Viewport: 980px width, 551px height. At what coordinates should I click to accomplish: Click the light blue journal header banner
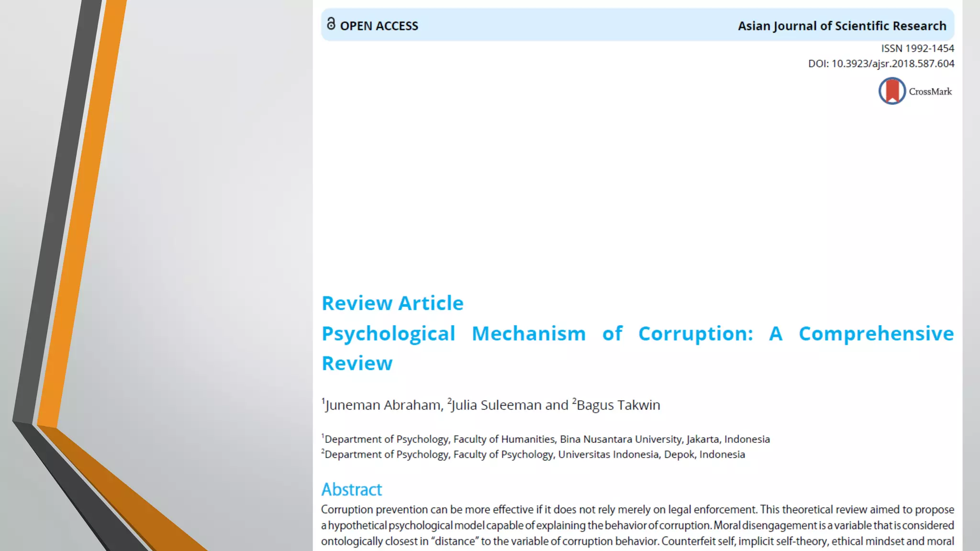click(x=574, y=25)
